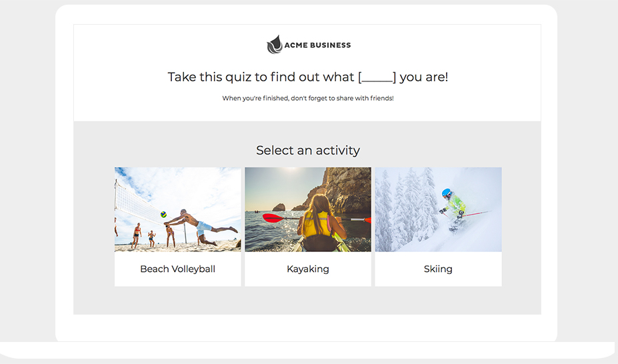Click the blank placeholder in the headline
This screenshot has width=618, height=364.
[377, 77]
